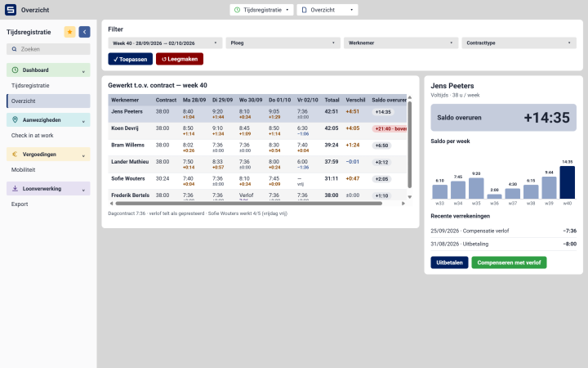Click the Dashboard clock icon
Screen dimensions: 588x368
pyautogui.click(x=15, y=70)
